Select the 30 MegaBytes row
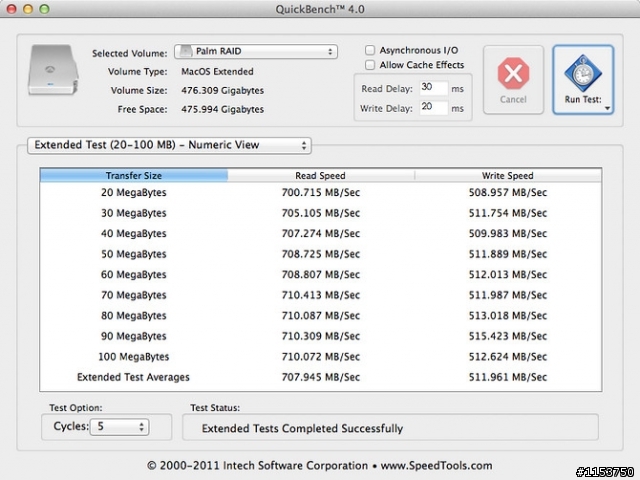This screenshot has height=480, width=640. tap(320, 213)
